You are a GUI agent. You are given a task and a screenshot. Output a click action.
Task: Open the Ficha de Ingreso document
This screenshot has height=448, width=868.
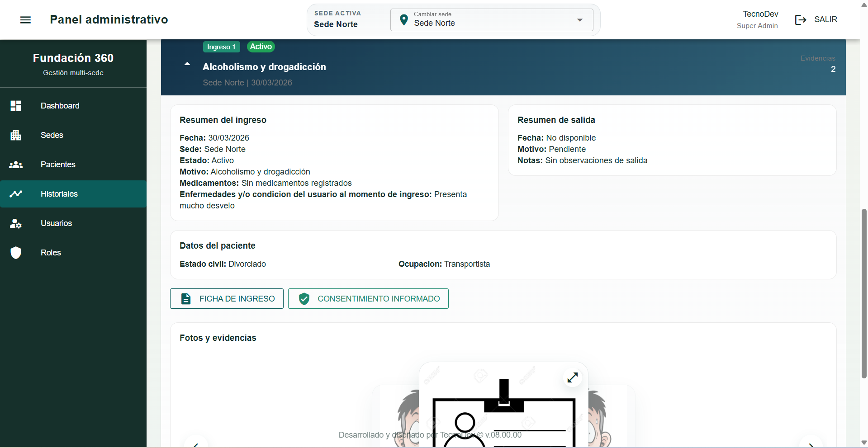(x=227, y=299)
